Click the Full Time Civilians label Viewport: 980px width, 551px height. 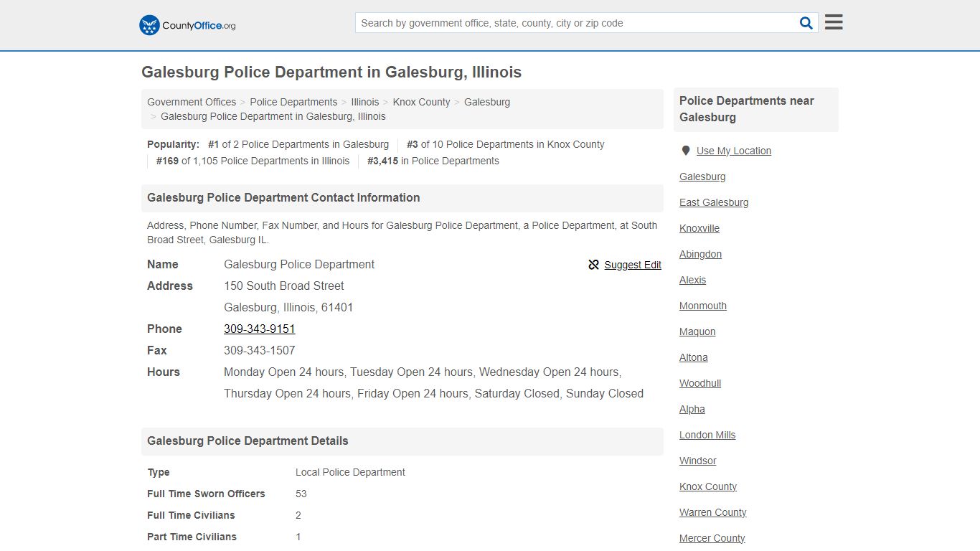coord(191,515)
